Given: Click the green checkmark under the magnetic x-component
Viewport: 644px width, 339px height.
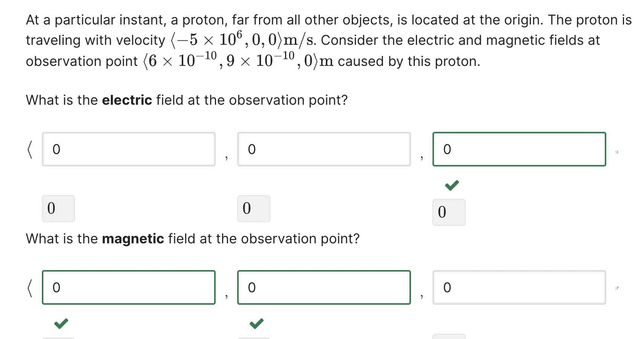Looking at the screenshot, I should tap(61, 323).
